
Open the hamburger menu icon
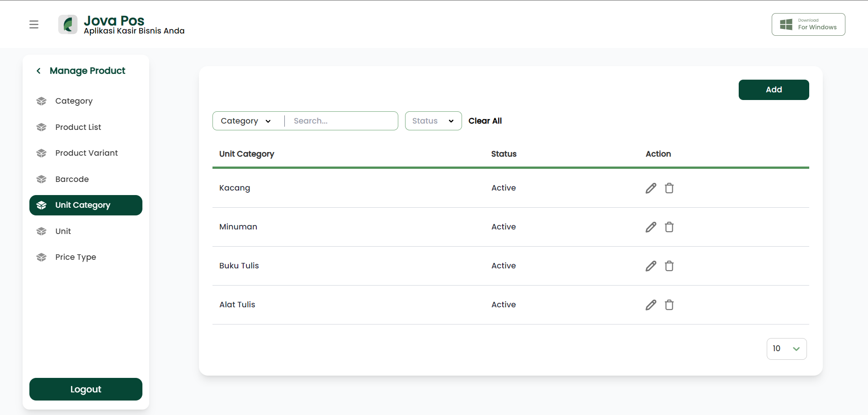pyautogui.click(x=34, y=24)
